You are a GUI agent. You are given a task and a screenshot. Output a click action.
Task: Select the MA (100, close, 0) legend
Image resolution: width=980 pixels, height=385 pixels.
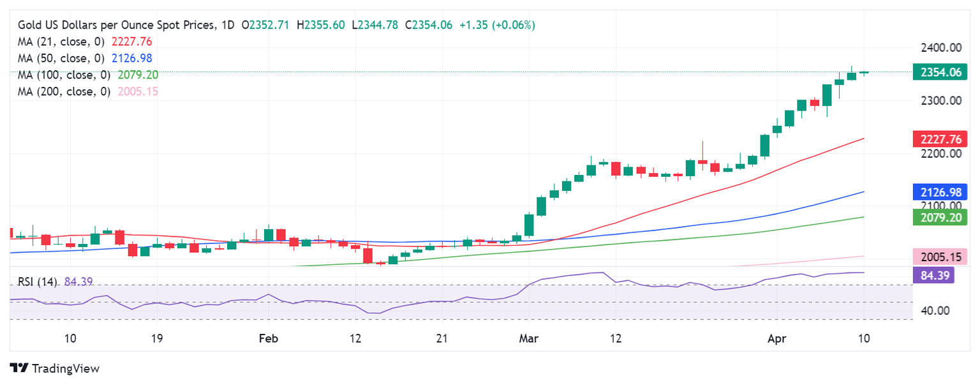(x=65, y=75)
